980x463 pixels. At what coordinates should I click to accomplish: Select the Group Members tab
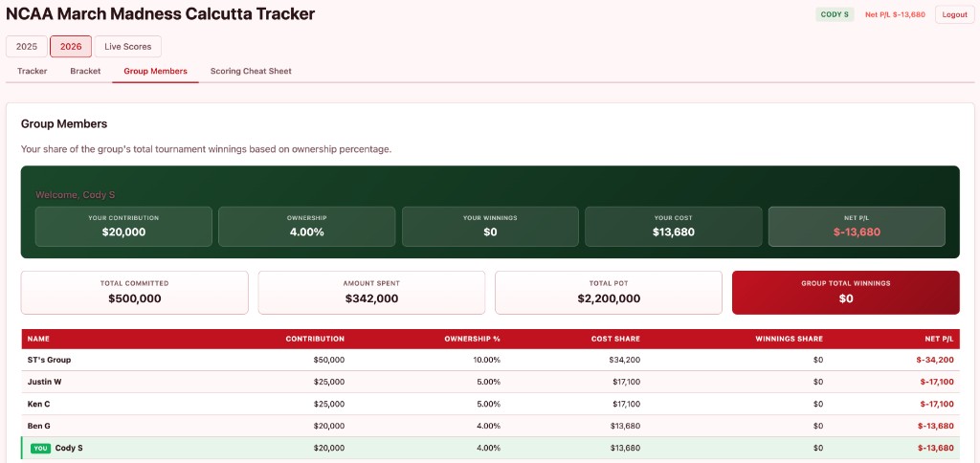(155, 71)
